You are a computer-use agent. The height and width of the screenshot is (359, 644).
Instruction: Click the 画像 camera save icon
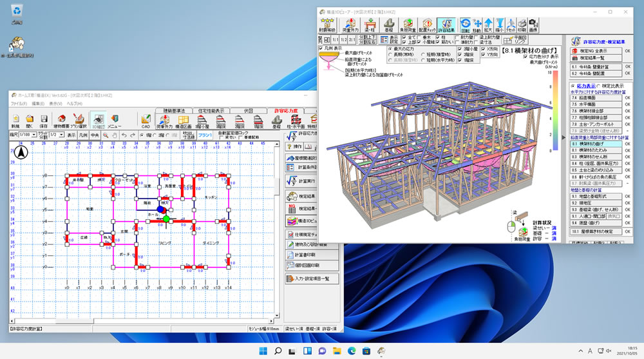(533, 25)
